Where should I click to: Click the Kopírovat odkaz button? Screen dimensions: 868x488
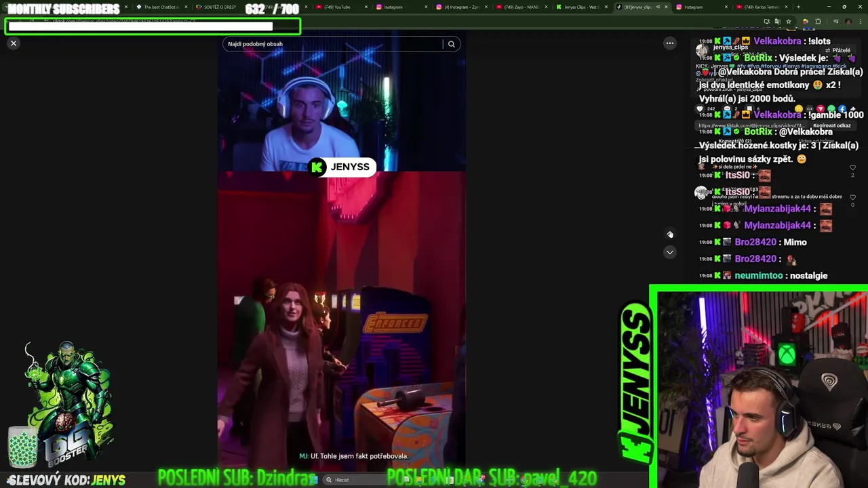832,125
